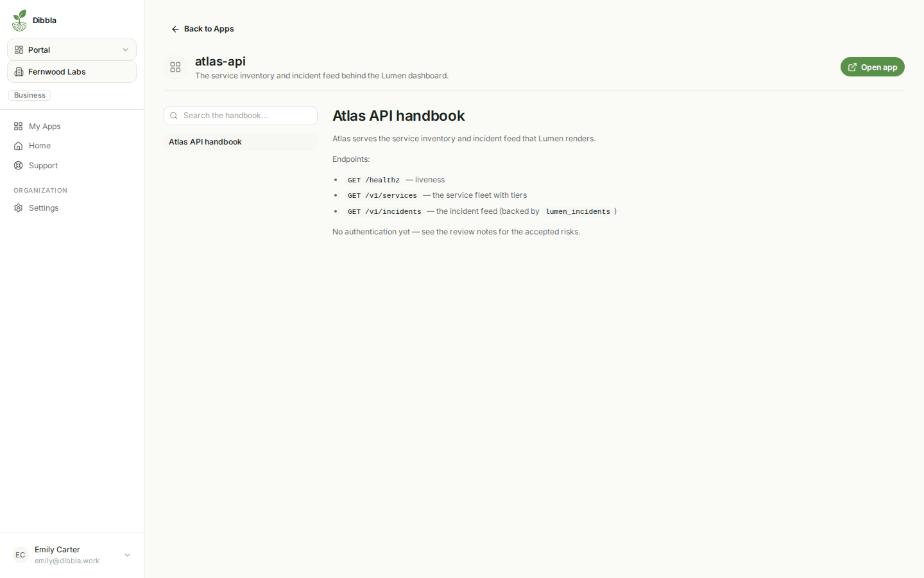Go Back to Apps
The image size is (924, 578).
pos(202,29)
